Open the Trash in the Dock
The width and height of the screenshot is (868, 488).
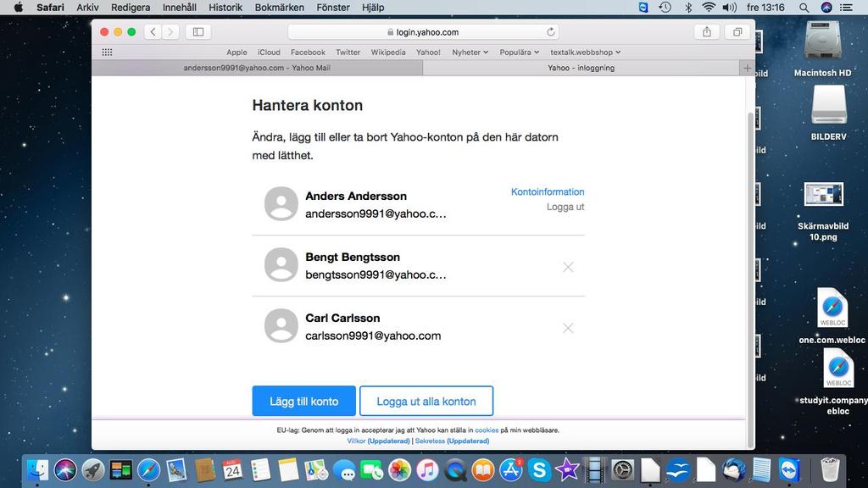pyautogui.click(x=830, y=470)
